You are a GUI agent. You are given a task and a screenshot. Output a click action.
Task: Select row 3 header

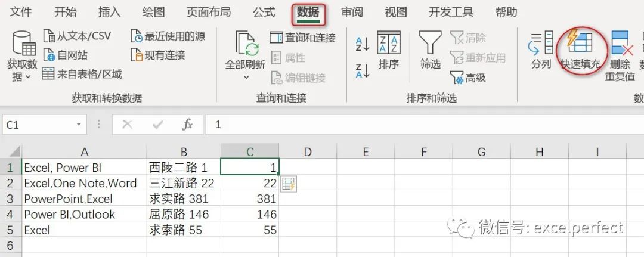11,199
